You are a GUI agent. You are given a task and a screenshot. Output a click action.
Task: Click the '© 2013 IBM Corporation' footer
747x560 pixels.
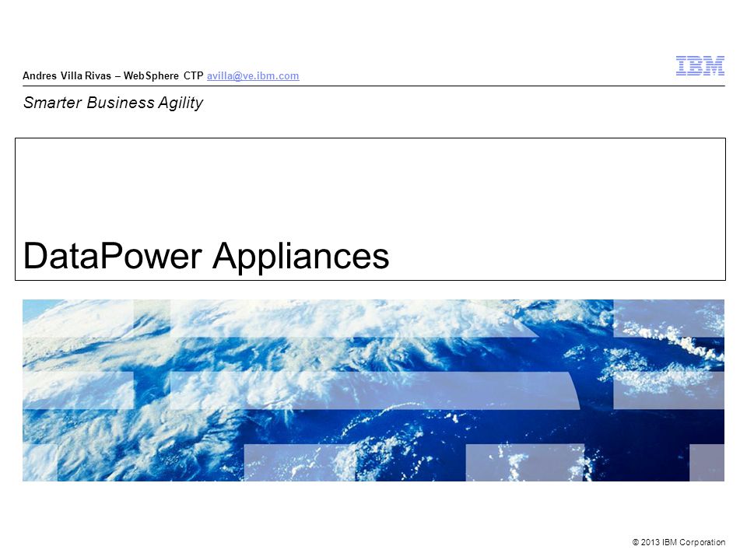[x=679, y=542]
